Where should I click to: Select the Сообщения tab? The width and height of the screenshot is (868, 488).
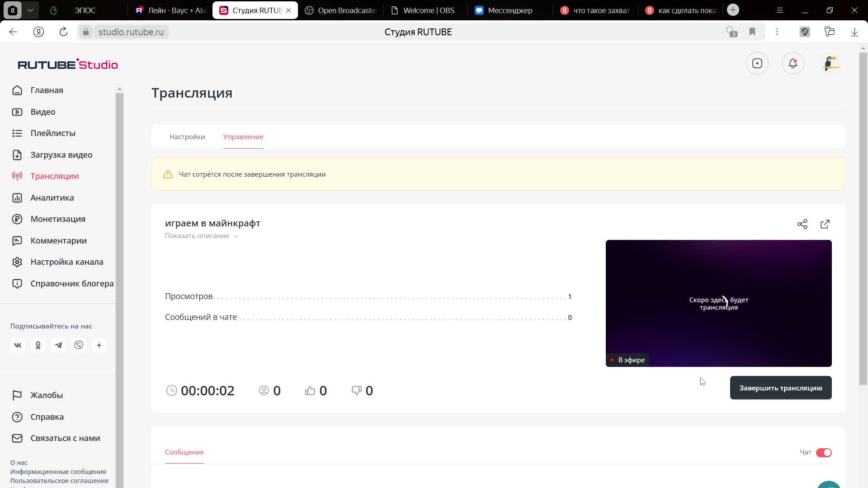[184, 452]
